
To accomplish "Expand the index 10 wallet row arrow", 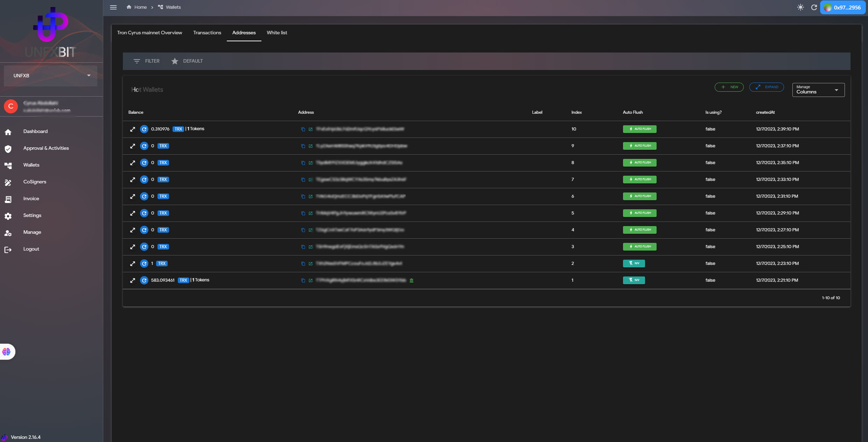I will click(x=133, y=129).
